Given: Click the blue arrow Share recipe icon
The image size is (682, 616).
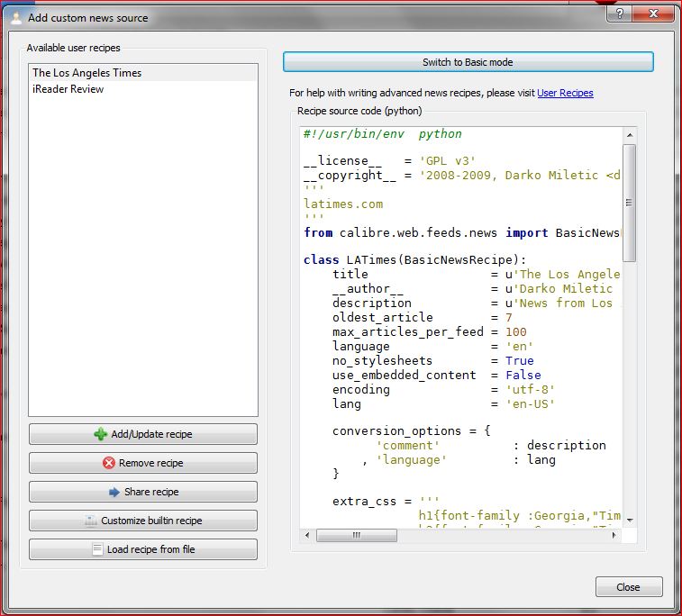Looking at the screenshot, I should coord(114,492).
